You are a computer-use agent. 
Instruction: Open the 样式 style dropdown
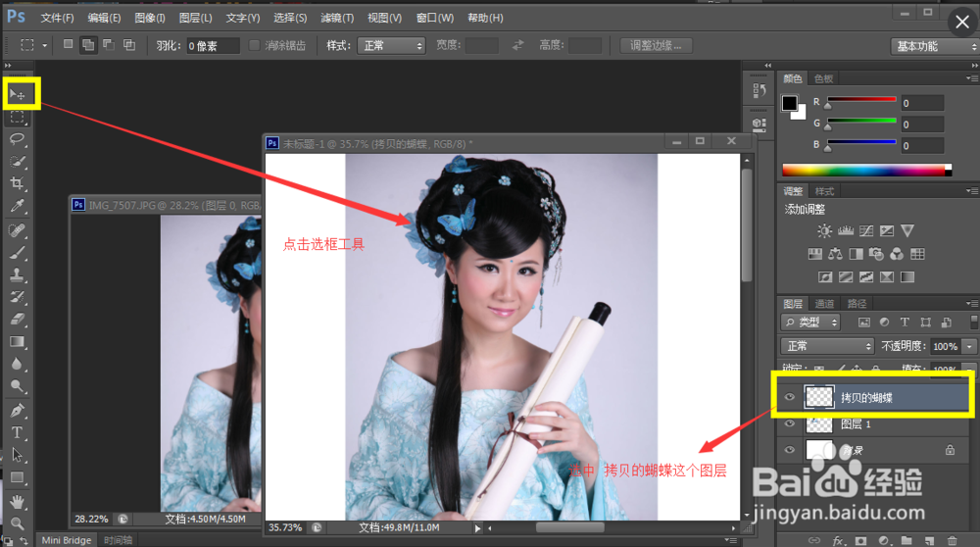[391, 46]
